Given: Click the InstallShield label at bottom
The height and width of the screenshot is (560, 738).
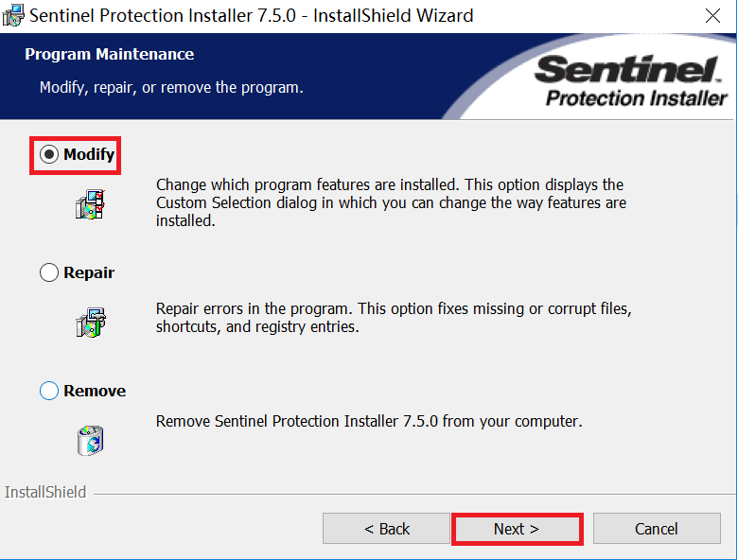Looking at the screenshot, I should pos(45,493).
